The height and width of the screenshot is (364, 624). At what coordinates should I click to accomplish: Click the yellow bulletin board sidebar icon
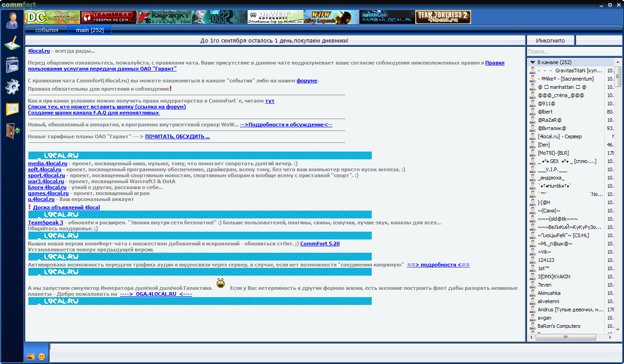click(12, 109)
